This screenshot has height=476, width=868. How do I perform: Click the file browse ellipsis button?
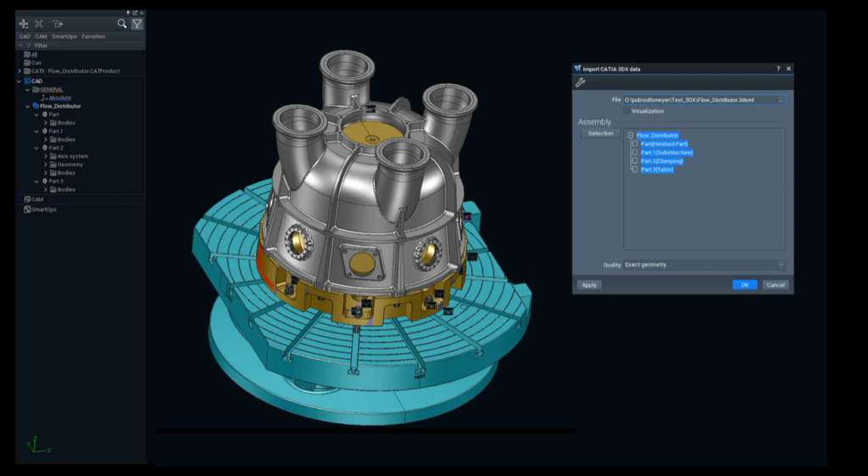781,100
